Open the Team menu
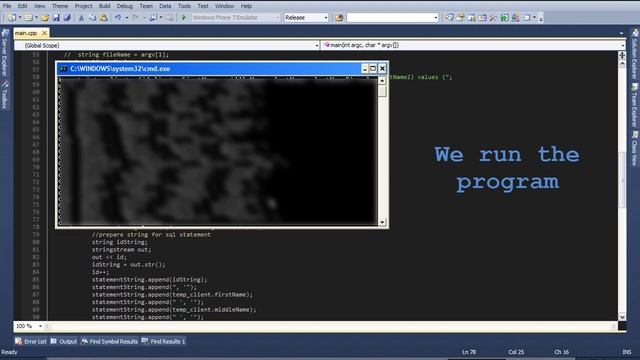This screenshot has width=640, height=360. 146,6
